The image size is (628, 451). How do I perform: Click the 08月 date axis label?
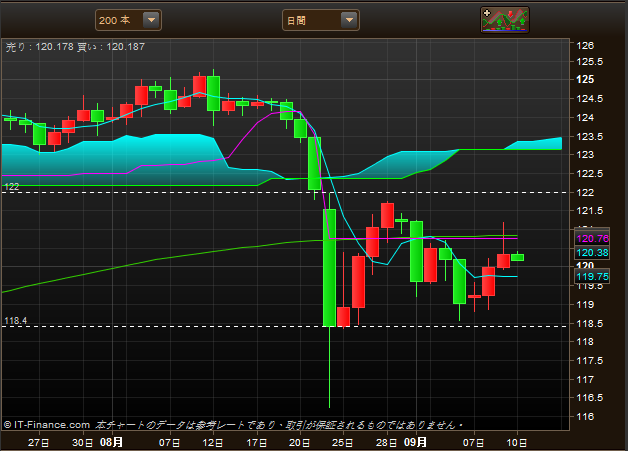point(111,442)
